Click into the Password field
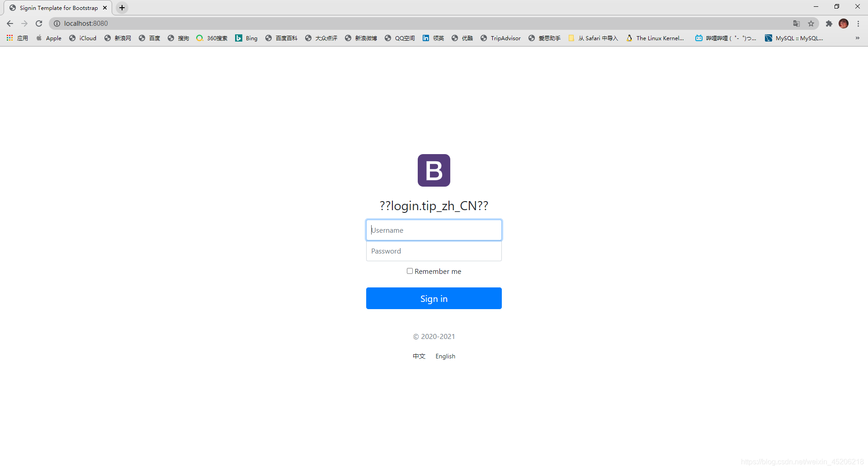 click(x=434, y=251)
